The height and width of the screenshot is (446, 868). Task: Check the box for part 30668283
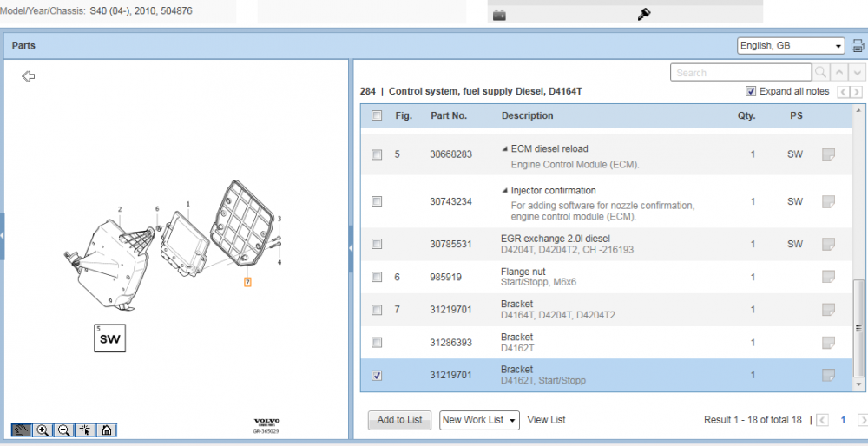click(x=377, y=155)
